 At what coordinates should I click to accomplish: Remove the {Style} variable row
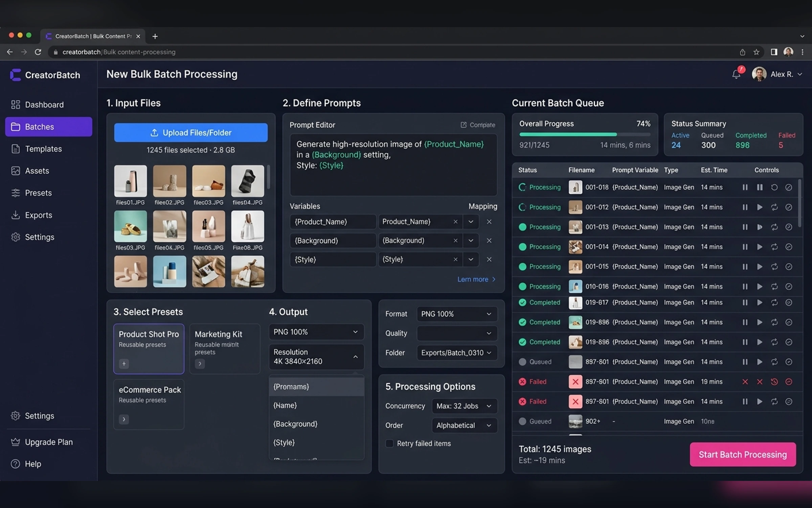tap(489, 259)
